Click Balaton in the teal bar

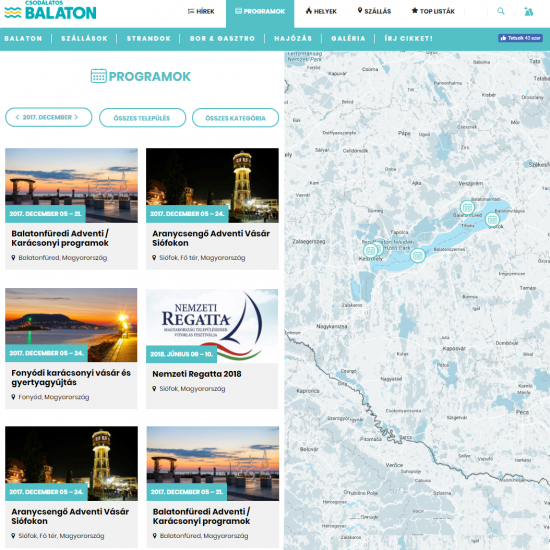pos(23,39)
